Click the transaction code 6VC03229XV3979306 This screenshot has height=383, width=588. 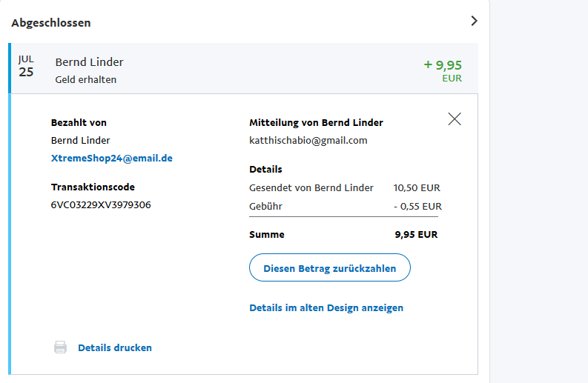(x=101, y=204)
